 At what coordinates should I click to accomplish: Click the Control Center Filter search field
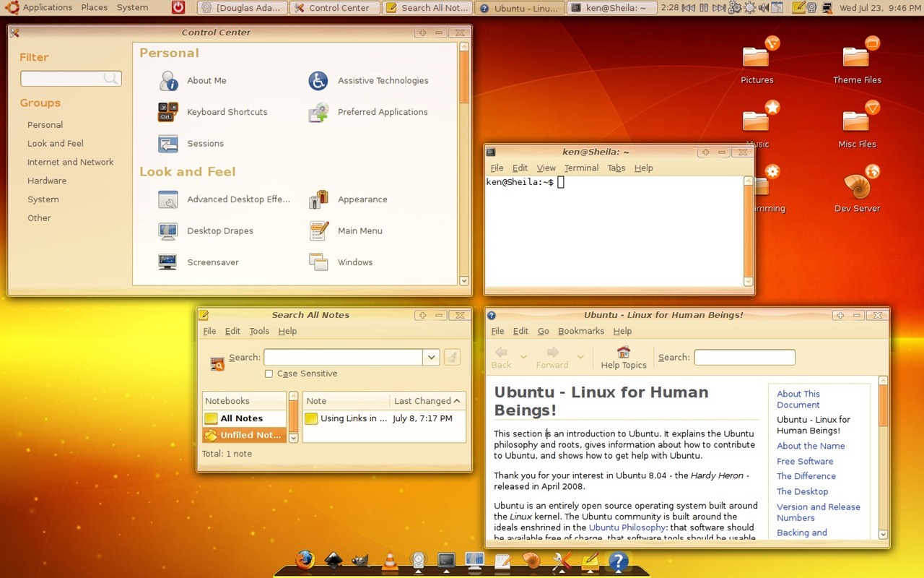71,79
